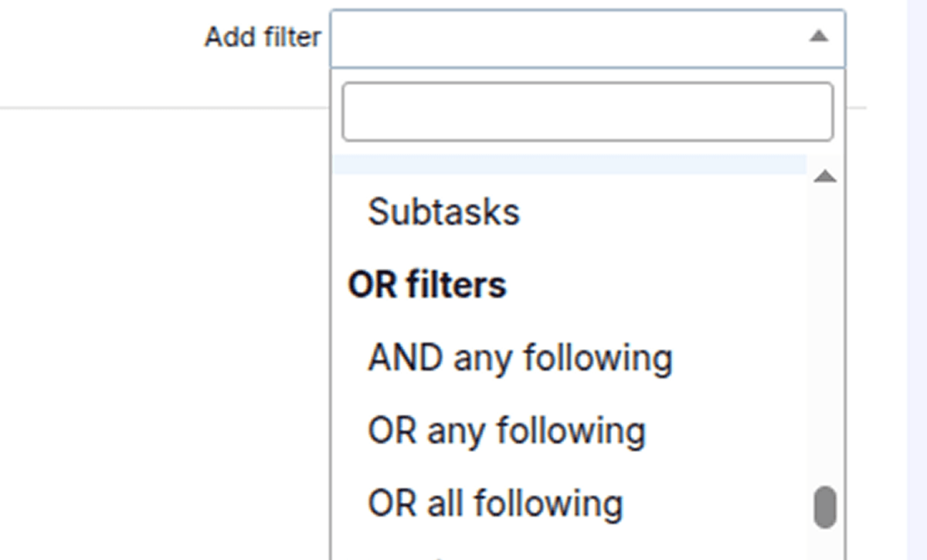Screen dimensions: 927x560
Task: Select the Subtasks filter option
Action: 444,211
